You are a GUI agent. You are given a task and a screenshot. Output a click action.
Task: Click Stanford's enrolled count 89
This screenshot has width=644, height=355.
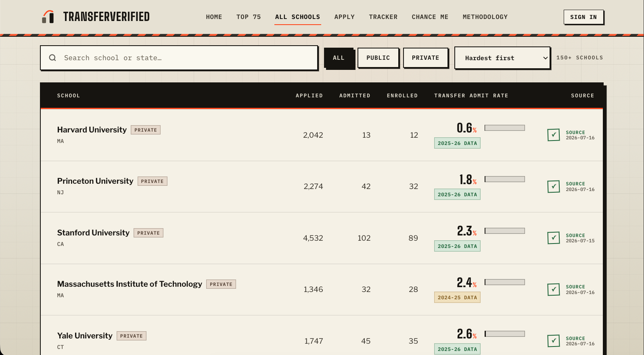click(413, 238)
